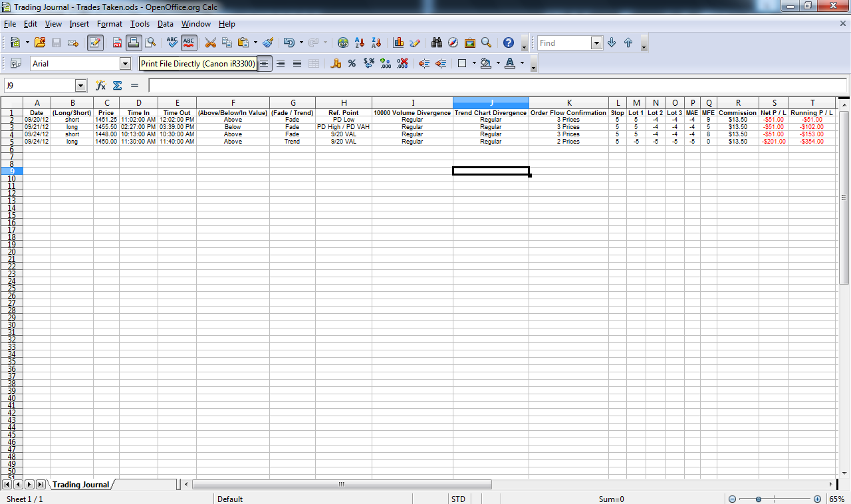Screen dimensions: 851x504
Task: Insert a chart
Action: point(398,43)
